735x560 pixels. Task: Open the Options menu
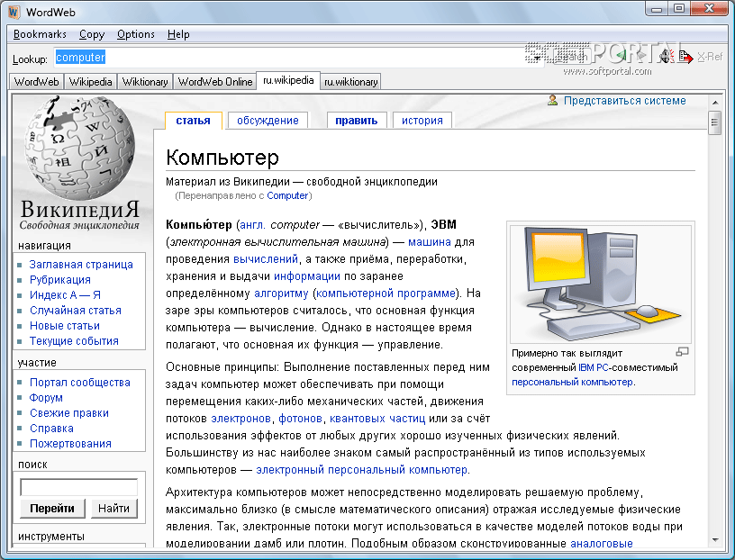point(135,34)
